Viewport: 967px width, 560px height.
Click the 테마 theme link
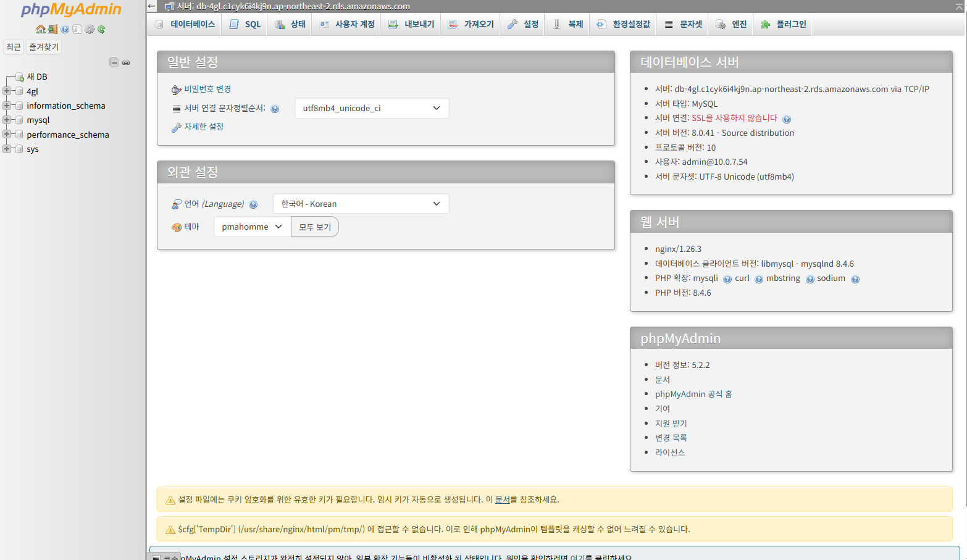click(191, 227)
